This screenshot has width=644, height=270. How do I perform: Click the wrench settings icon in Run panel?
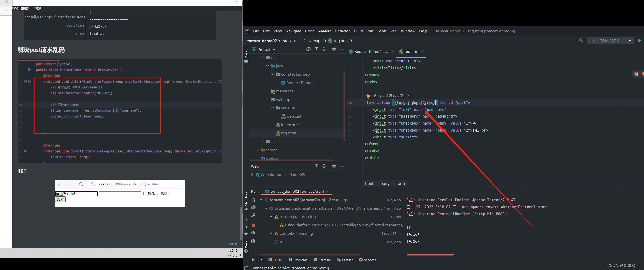pos(253,215)
